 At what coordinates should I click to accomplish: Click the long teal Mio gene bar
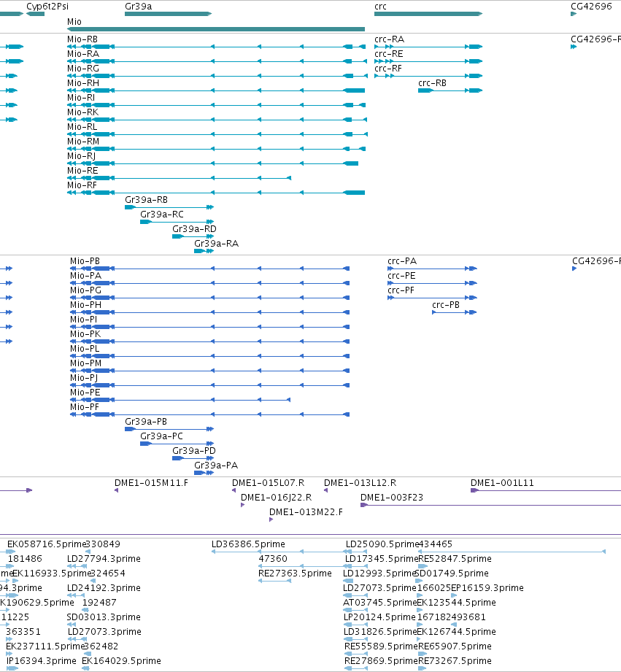click(216, 29)
